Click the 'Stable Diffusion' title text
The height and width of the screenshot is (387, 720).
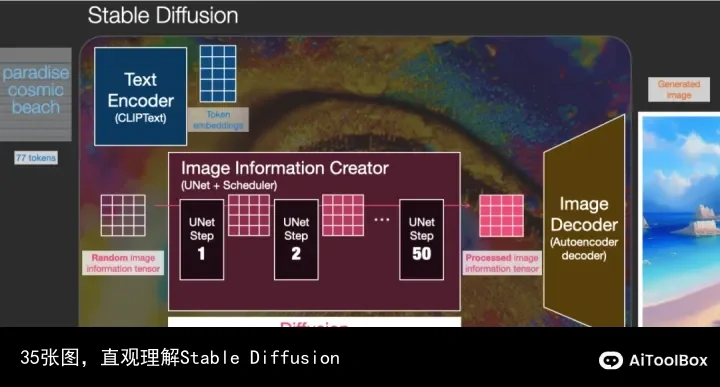coord(163,16)
